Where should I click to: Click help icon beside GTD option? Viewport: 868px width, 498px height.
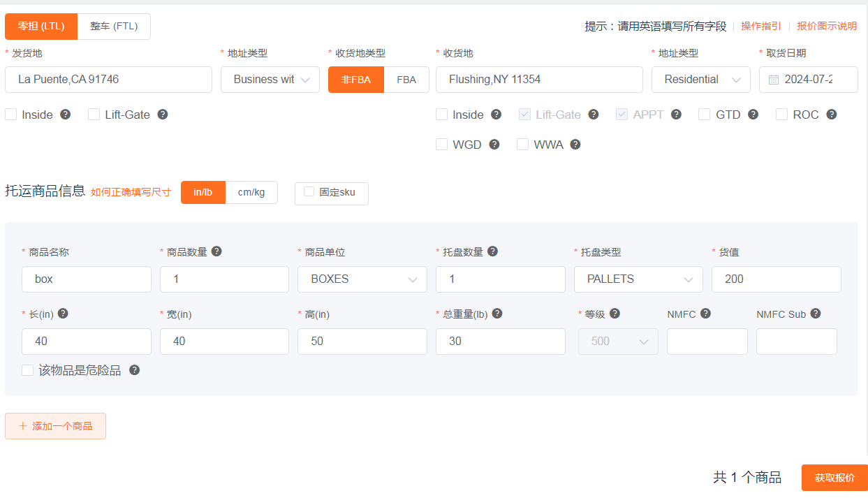click(x=753, y=115)
